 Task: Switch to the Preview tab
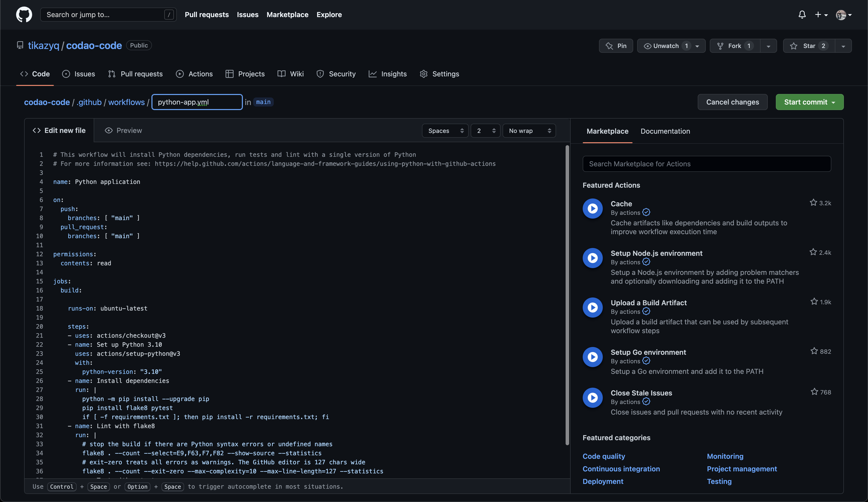coord(123,130)
